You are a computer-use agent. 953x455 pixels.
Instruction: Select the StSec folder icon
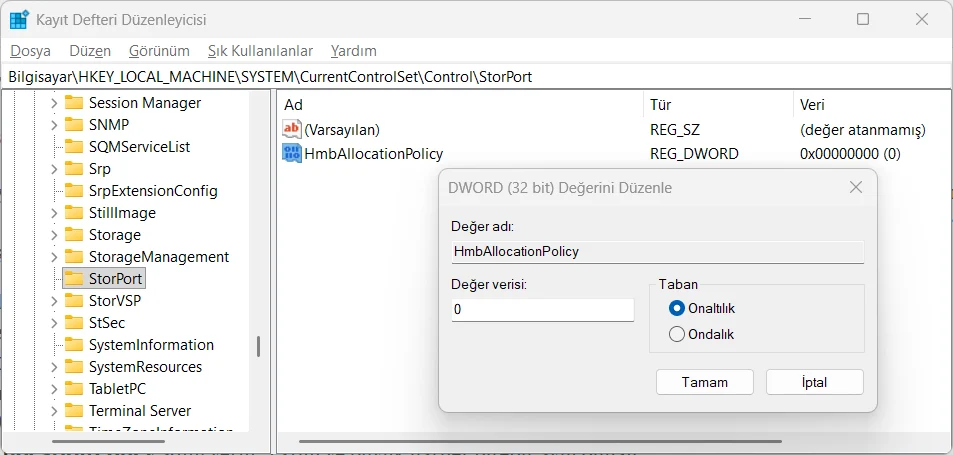pos(74,323)
